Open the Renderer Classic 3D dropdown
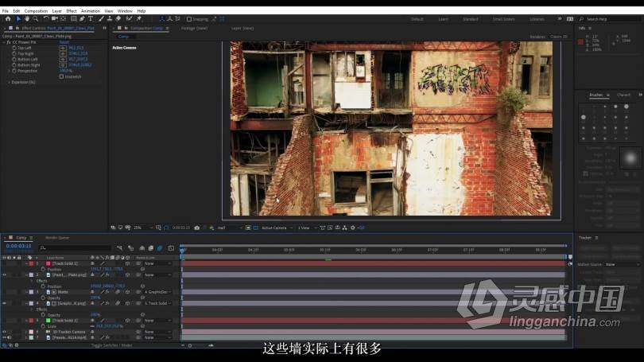 [559, 37]
